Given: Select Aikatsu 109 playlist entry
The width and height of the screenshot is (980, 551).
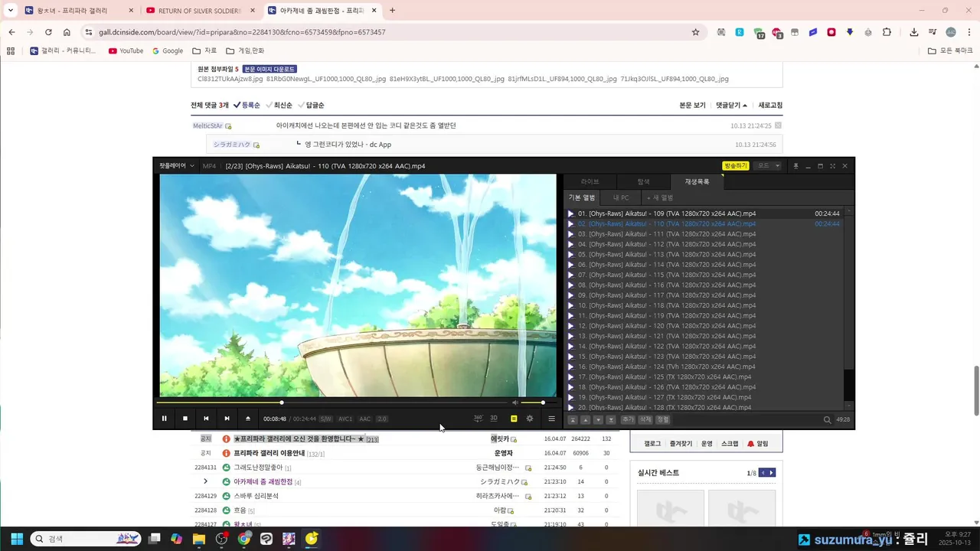Looking at the screenshot, I should pos(704,214).
